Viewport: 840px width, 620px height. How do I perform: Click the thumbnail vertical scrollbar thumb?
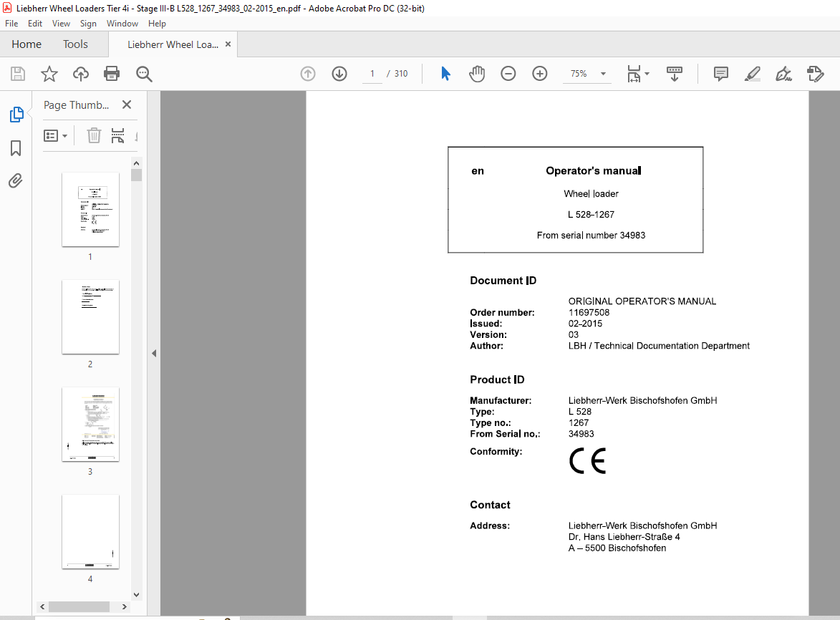(137, 175)
